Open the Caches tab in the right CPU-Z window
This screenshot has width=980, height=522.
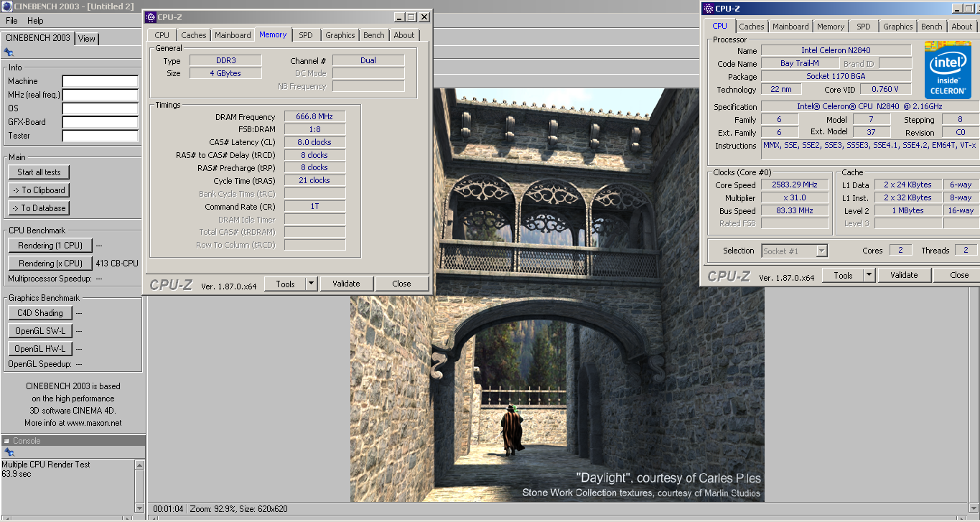point(752,27)
